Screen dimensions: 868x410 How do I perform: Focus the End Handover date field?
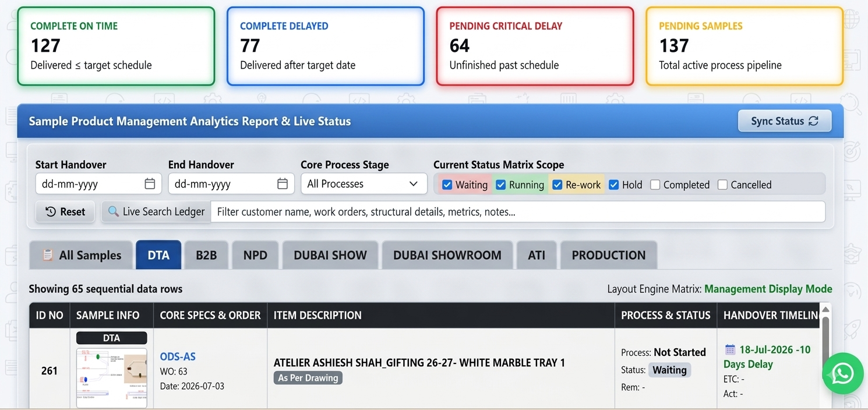(x=231, y=183)
